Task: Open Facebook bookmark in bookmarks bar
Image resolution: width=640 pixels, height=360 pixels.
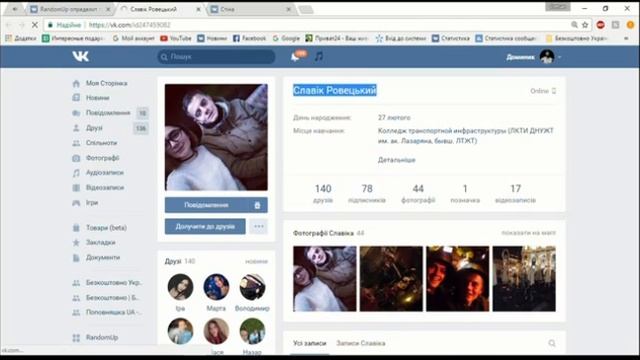Action: (249, 38)
